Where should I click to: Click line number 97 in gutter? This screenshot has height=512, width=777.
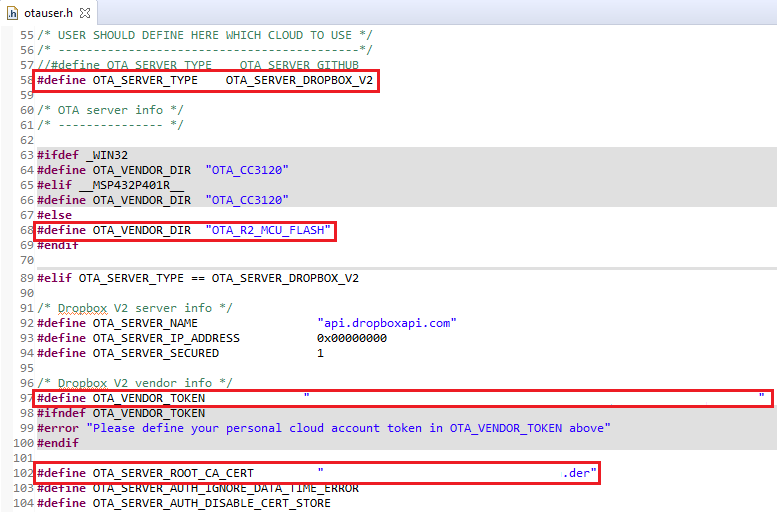coord(26,398)
